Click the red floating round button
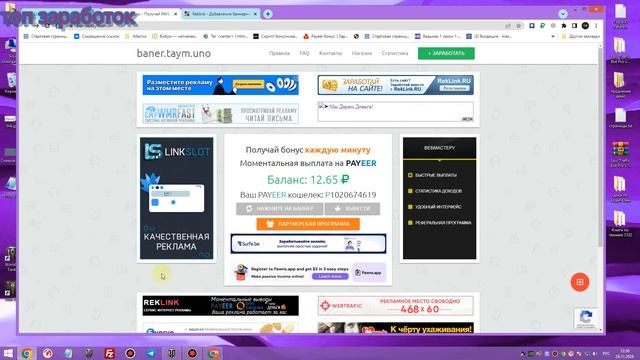Screen dimensions: 640x360 tap(580, 282)
